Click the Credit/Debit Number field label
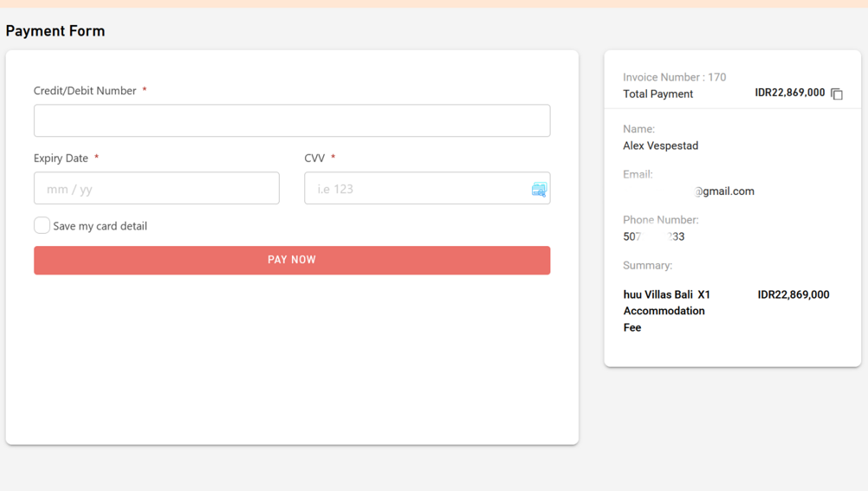Viewport: 868px width, 491px height. [x=85, y=91]
